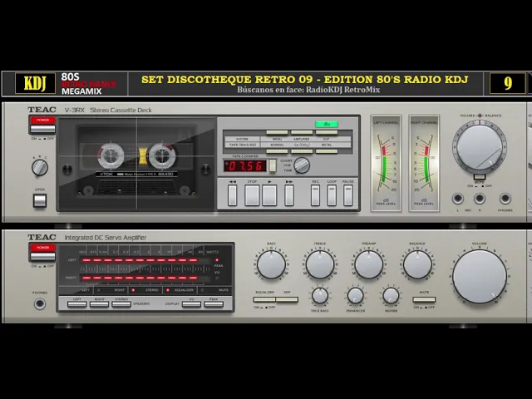The height and width of the screenshot is (399, 532).
Task: Toggle the DSP on/off switch
Action: pos(287,299)
